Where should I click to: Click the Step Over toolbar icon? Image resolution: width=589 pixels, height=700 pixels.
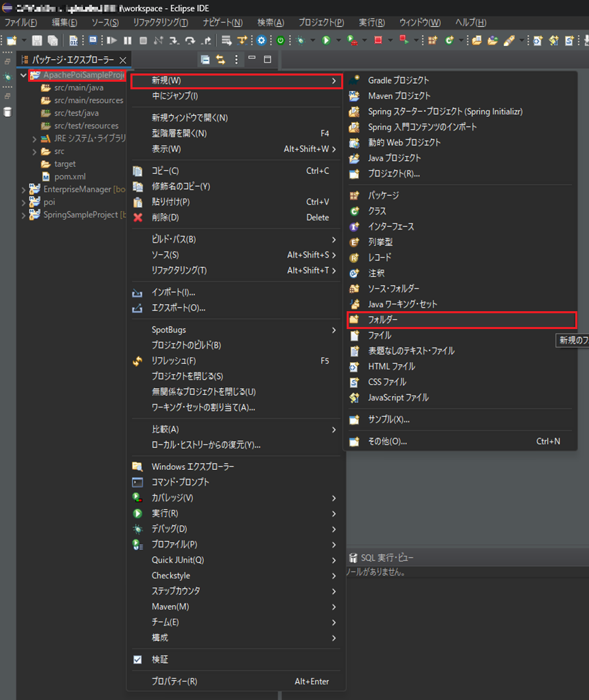click(190, 41)
